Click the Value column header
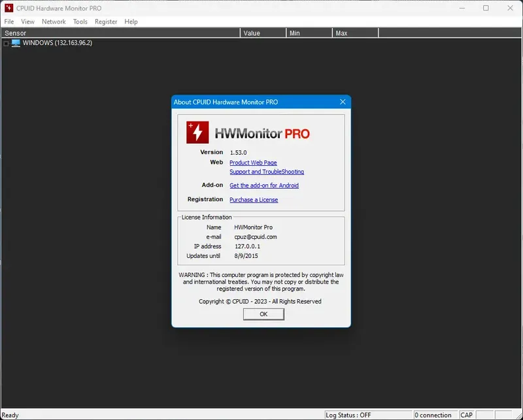The width and height of the screenshot is (523, 420). pyautogui.click(x=263, y=33)
